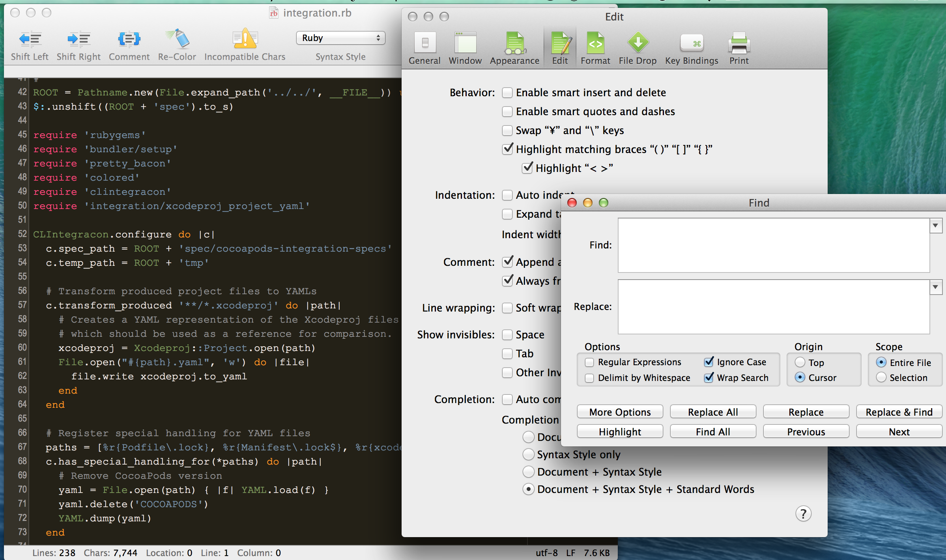This screenshot has height=560, width=946.
Task: Click the Shift Right toolbar icon
Action: [79, 39]
